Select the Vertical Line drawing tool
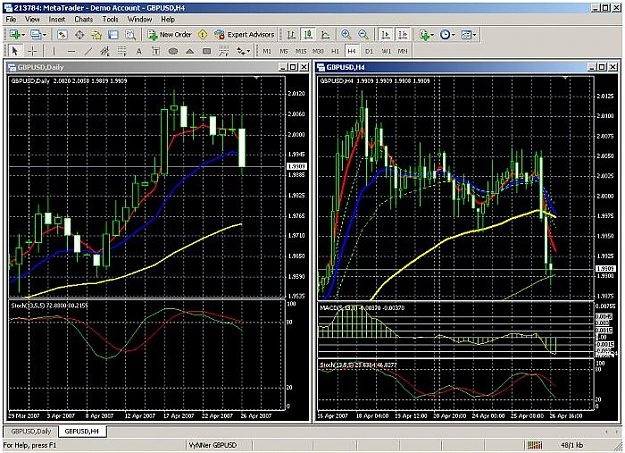625x453 pixels. click(x=54, y=51)
